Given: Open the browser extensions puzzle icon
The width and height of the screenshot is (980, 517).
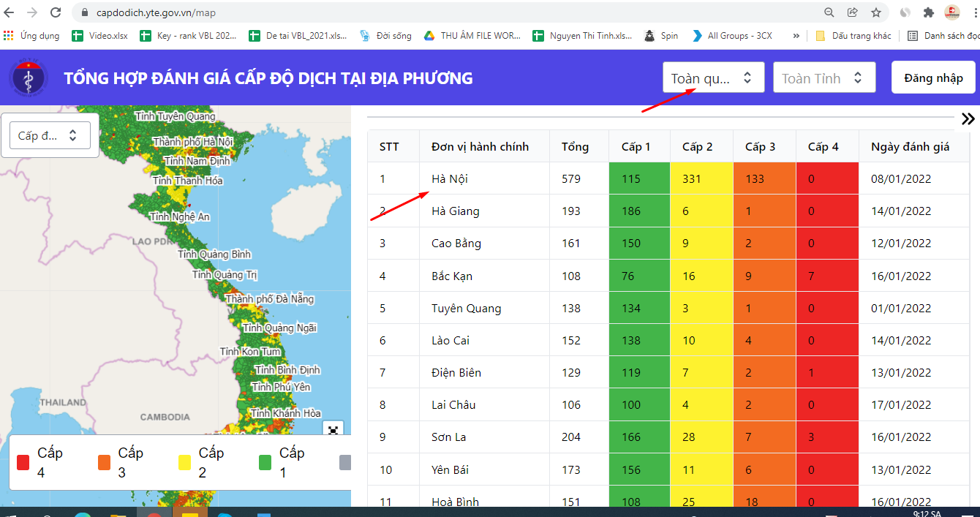Looking at the screenshot, I should pos(929,12).
